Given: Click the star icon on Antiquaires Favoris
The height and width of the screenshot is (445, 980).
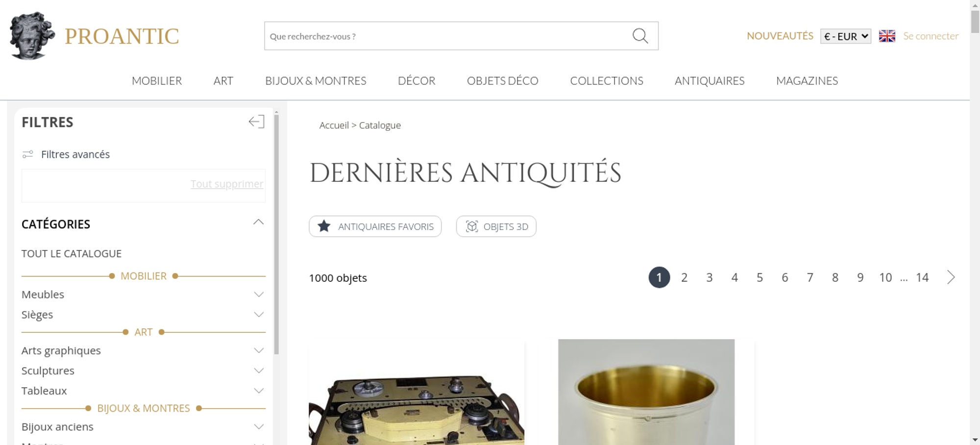Looking at the screenshot, I should [x=324, y=226].
